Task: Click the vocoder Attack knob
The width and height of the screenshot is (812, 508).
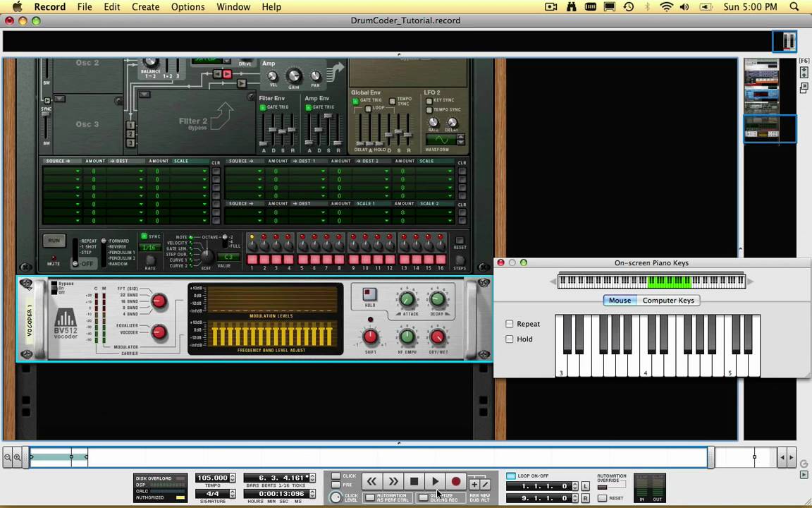Action: click(x=407, y=299)
